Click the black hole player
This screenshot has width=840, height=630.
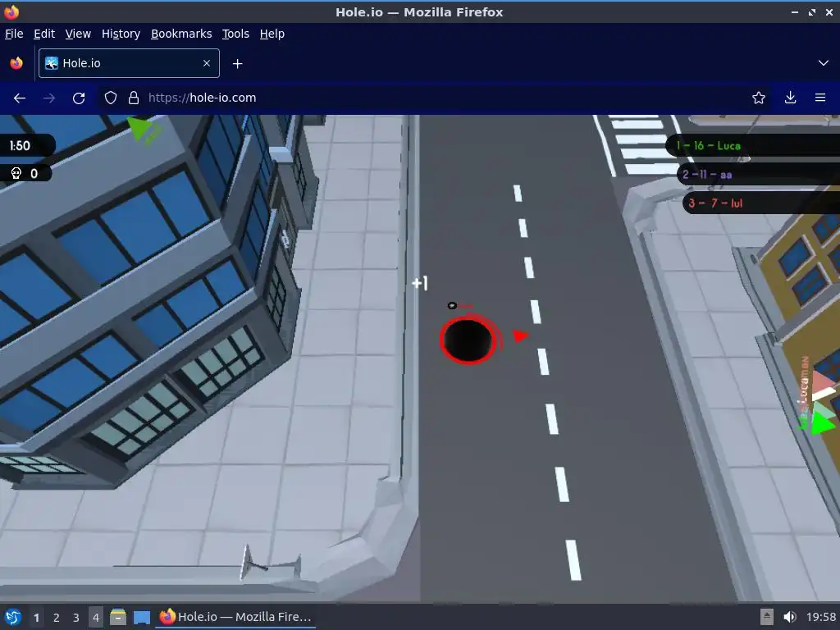pyautogui.click(x=468, y=340)
